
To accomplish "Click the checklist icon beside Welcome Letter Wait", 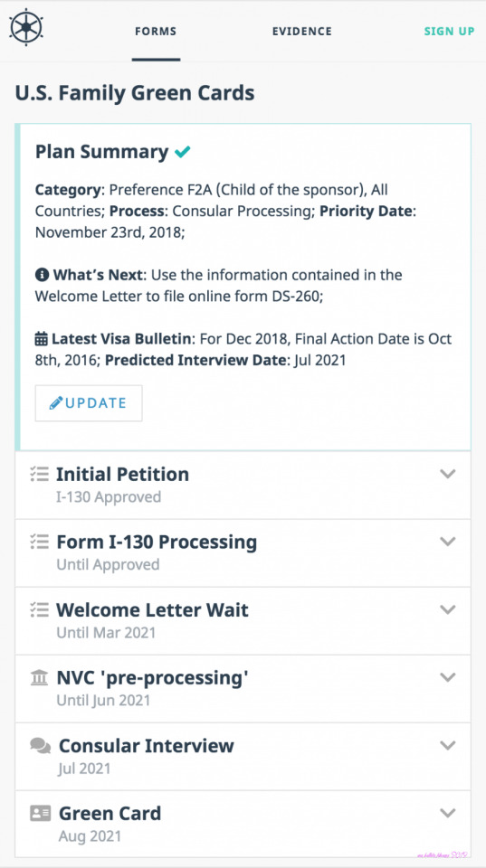I will 39,609.
